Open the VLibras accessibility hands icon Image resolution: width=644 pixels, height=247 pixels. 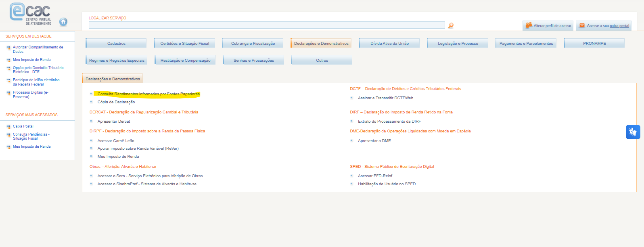[x=633, y=132]
